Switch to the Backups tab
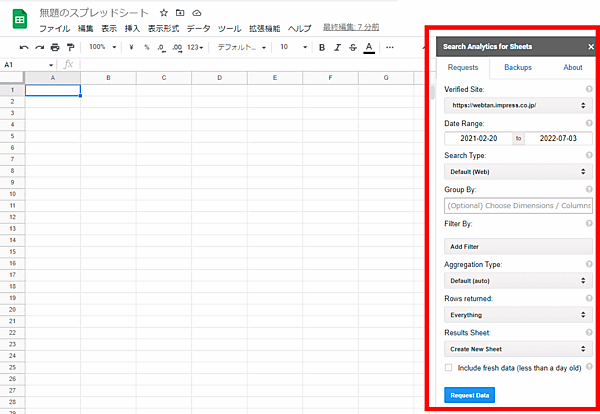600x414 pixels. click(x=518, y=68)
